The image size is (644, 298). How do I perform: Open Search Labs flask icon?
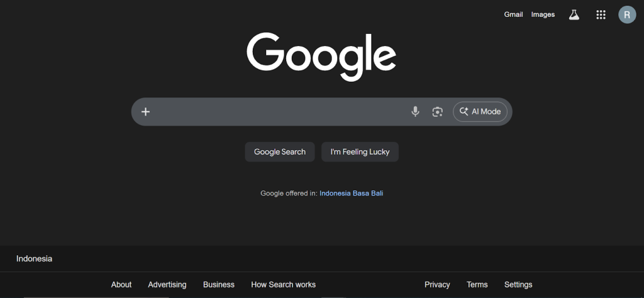coord(574,14)
